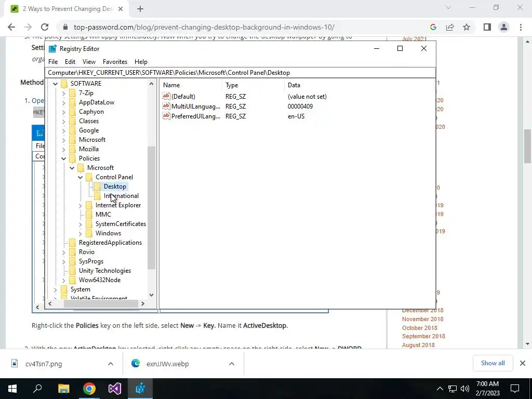Open October 2018 archive link

(x=420, y=328)
